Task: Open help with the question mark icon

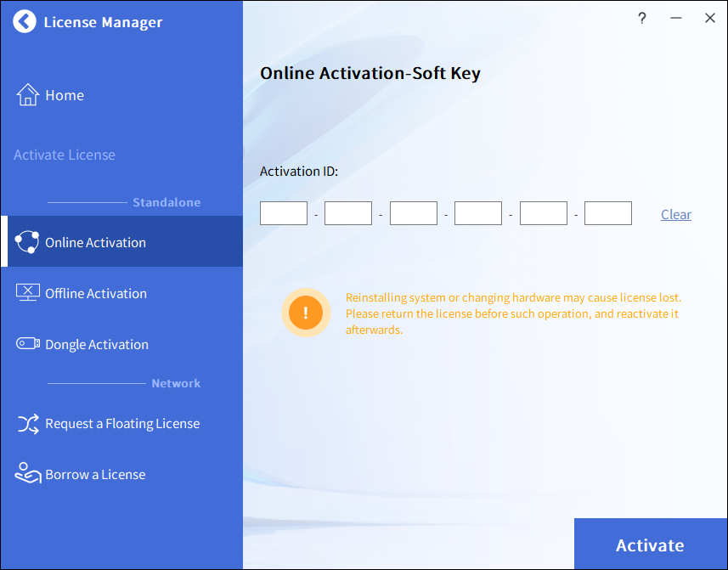Action: [x=642, y=18]
